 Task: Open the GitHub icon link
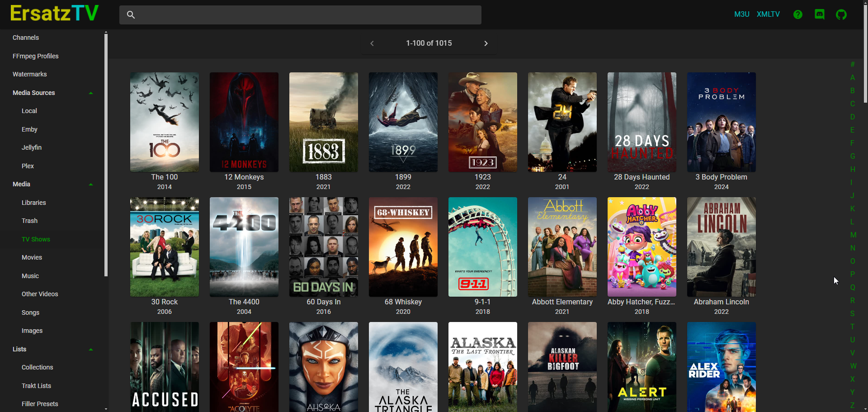(841, 14)
